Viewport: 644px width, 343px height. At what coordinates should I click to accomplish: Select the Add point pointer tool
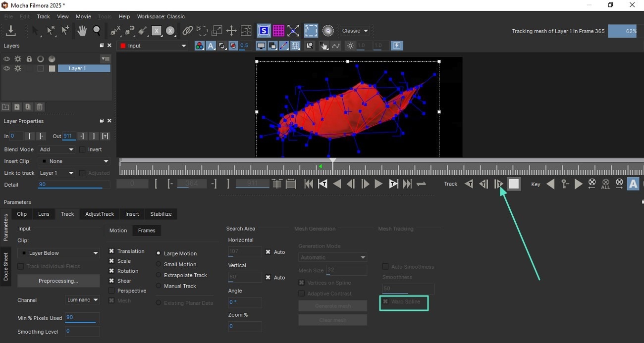(65, 31)
